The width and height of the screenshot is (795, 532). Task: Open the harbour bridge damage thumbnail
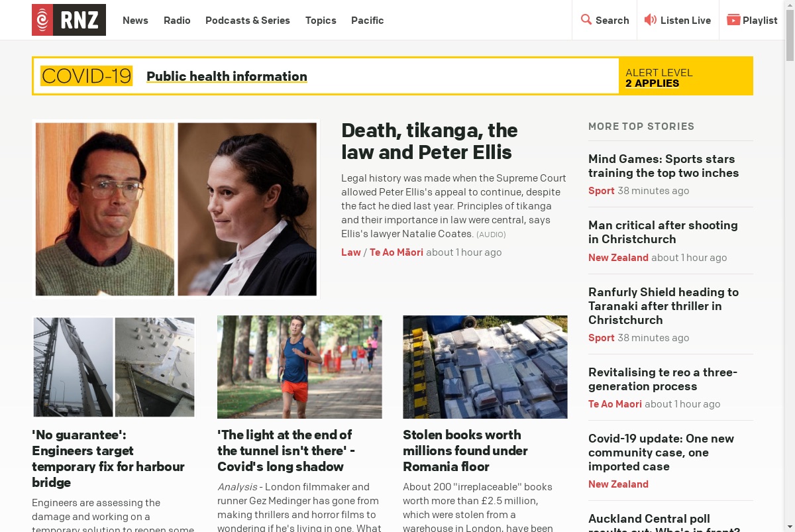114,367
